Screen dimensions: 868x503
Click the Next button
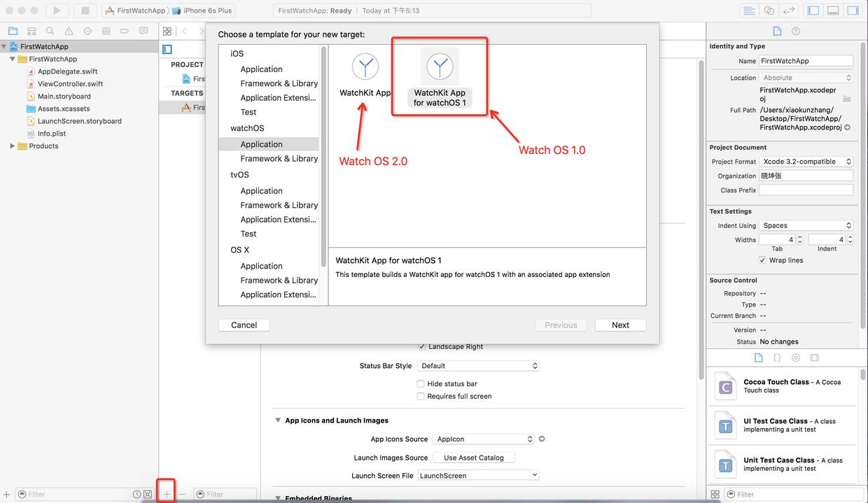coord(620,325)
